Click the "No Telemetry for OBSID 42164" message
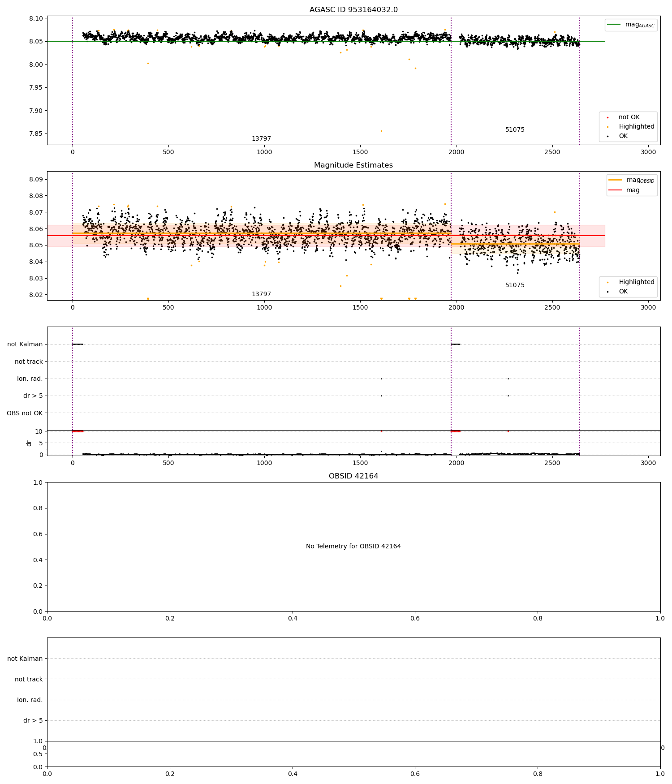 [353, 547]
